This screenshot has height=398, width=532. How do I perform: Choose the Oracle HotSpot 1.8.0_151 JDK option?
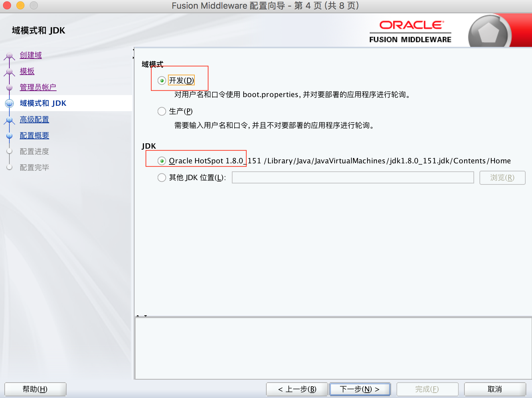click(162, 161)
